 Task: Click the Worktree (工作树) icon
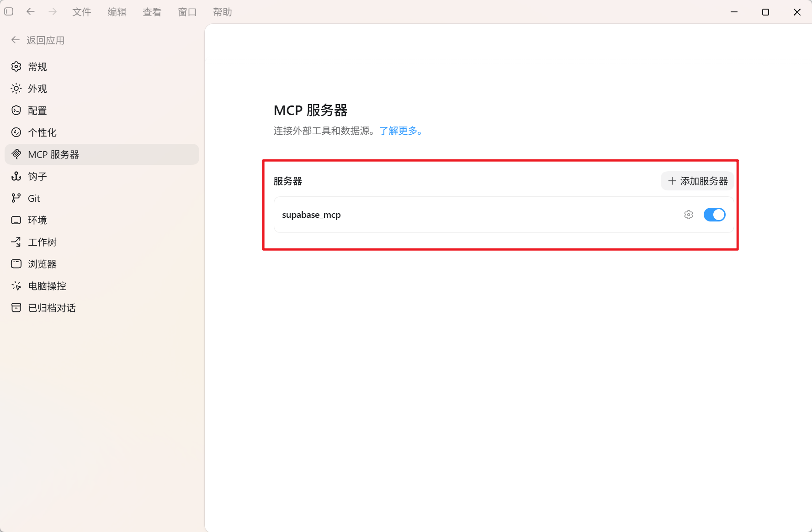[16, 242]
